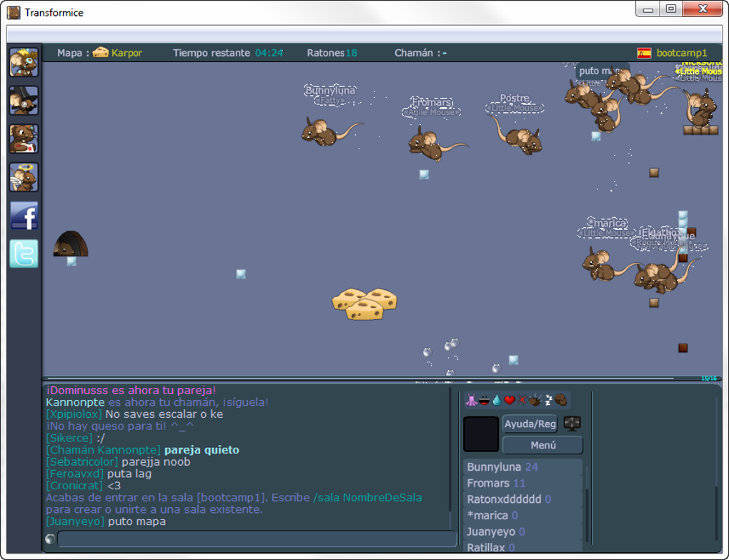
Task: Use the water drop cry emote
Action: click(497, 400)
